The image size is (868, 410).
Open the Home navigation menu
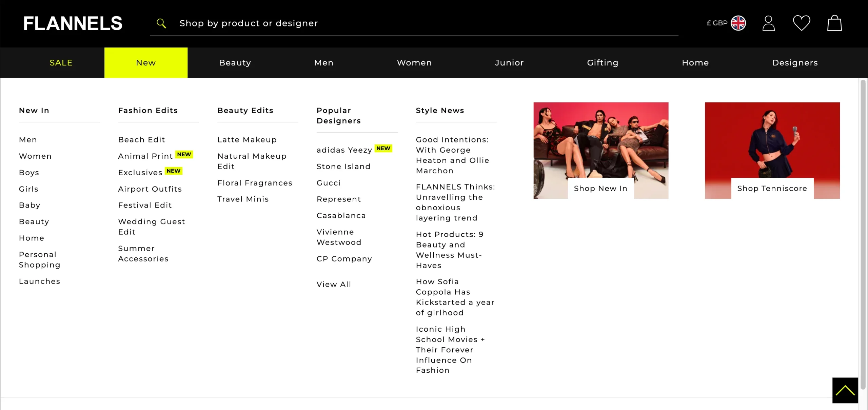695,63
